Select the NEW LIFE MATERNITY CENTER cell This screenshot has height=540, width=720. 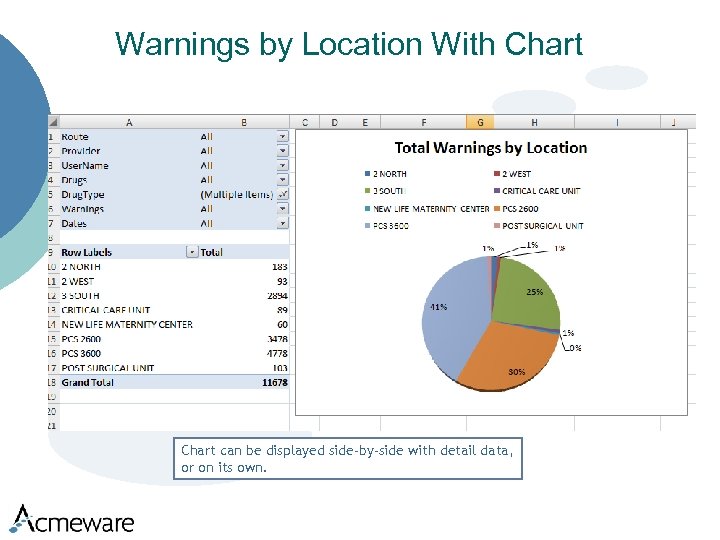[x=129, y=325]
